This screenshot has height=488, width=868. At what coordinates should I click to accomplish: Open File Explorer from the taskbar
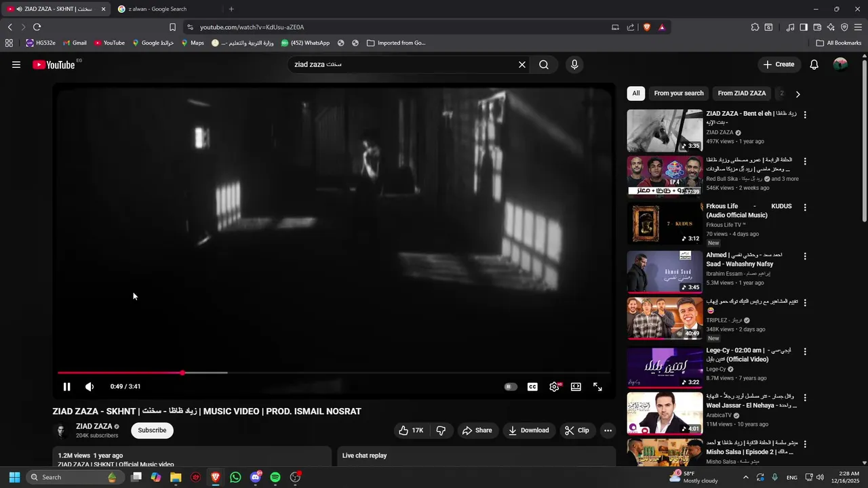tap(176, 477)
